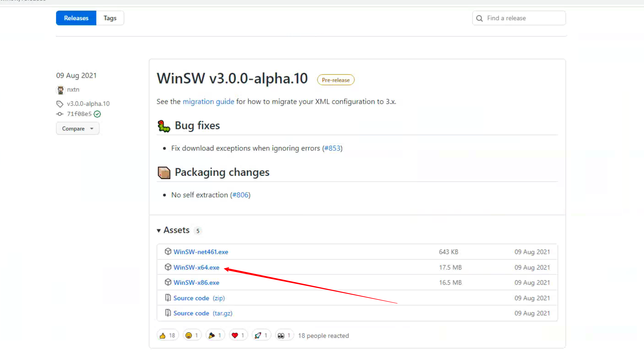Click in the Find a release field

[523, 18]
